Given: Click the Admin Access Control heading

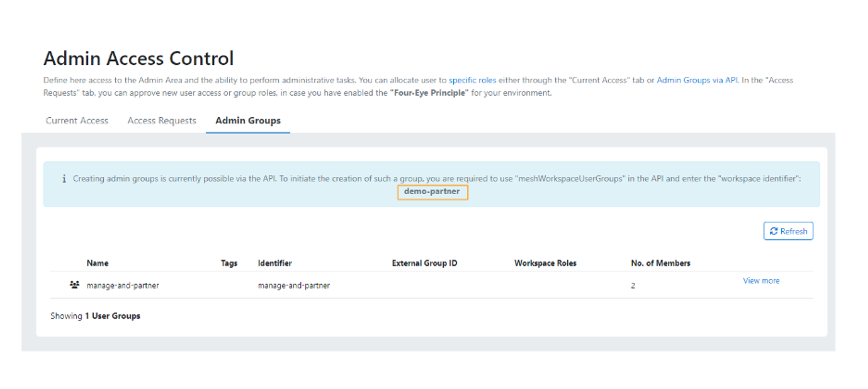Looking at the screenshot, I should coord(138,59).
